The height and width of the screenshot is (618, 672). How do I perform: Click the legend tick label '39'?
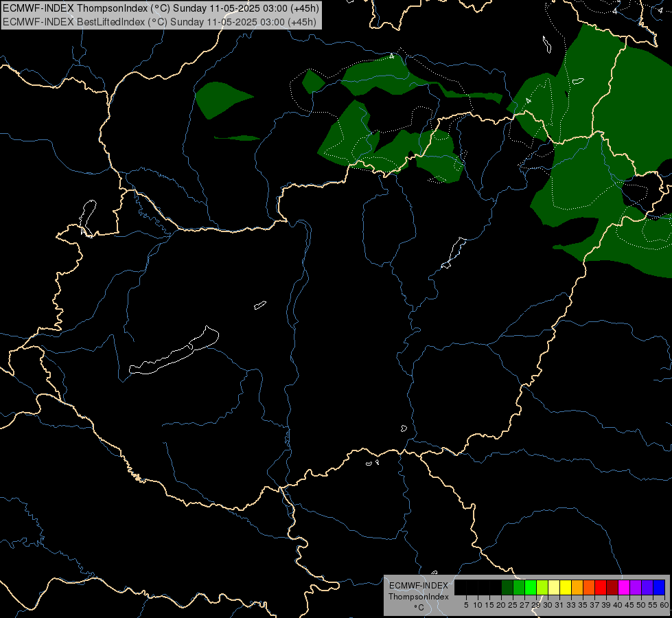point(606,605)
